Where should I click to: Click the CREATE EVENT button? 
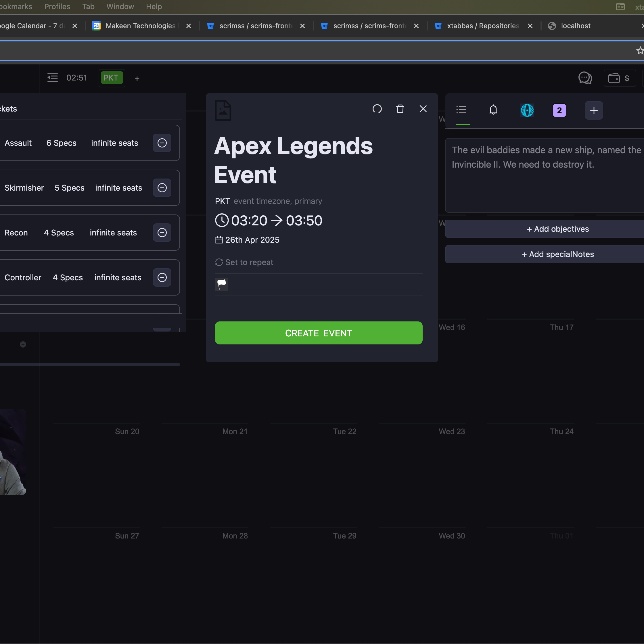tap(319, 333)
